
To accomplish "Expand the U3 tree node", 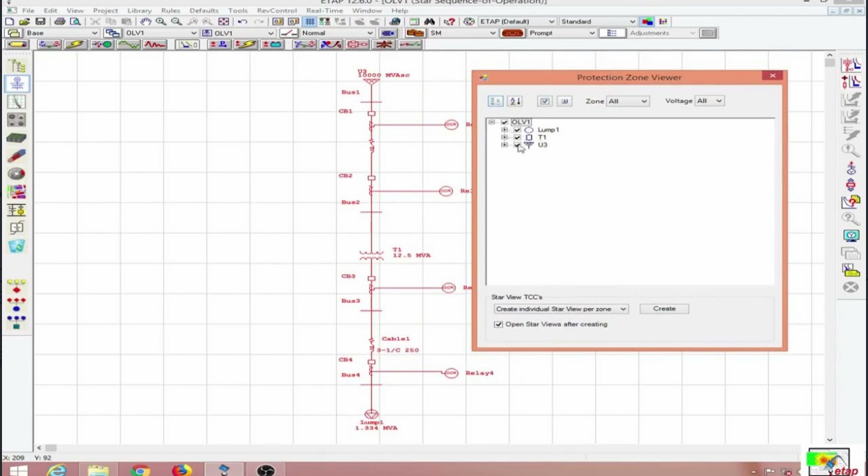I will click(504, 145).
